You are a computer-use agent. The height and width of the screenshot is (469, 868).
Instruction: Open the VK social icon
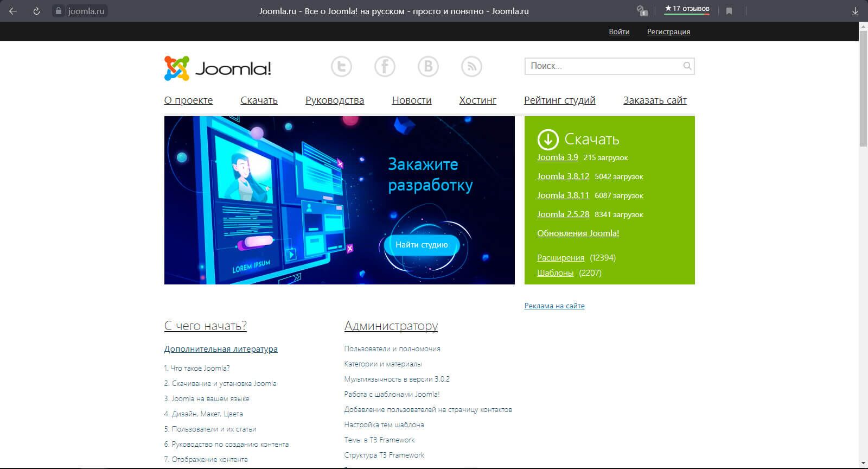(x=428, y=66)
